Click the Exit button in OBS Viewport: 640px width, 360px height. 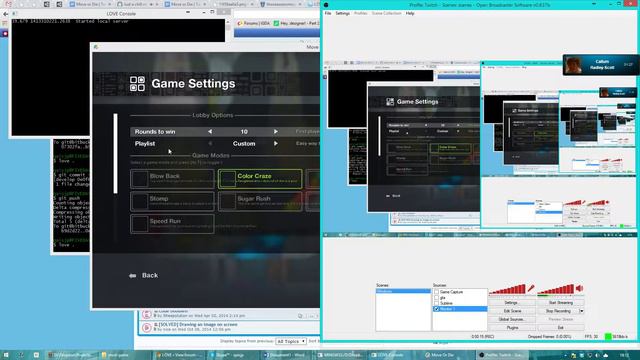click(560, 327)
